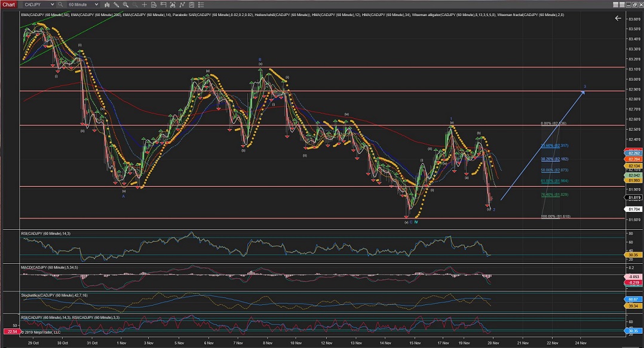Select the RSI(CADJPY (60 Minute),14,3) panel label
644x348 pixels.
pos(45,233)
